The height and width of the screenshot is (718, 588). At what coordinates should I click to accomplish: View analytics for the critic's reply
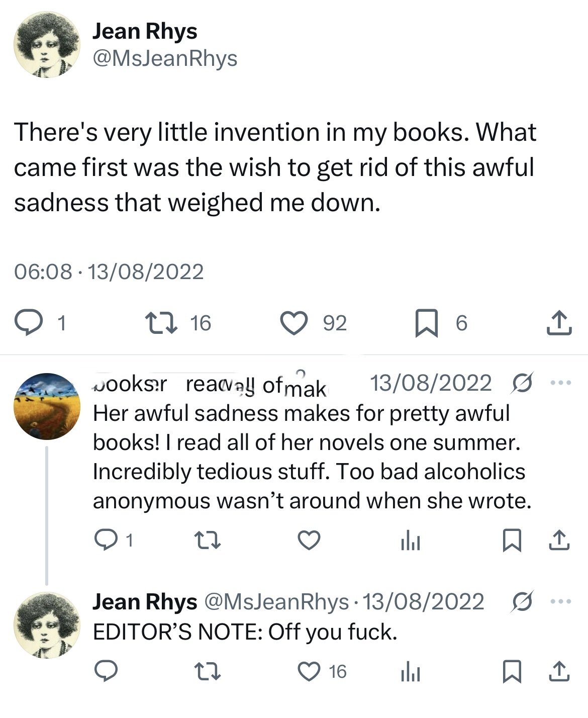pyautogui.click(x=410, y=541)
